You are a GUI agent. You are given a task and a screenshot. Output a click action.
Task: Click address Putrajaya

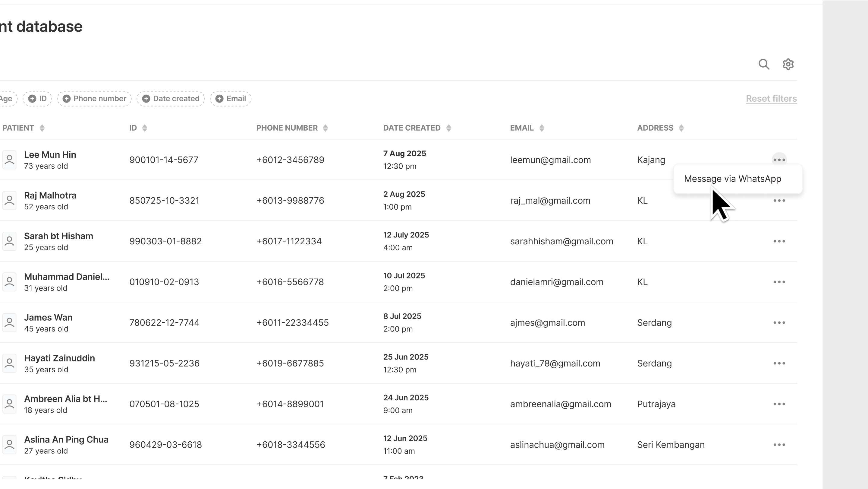click(656, 404)
